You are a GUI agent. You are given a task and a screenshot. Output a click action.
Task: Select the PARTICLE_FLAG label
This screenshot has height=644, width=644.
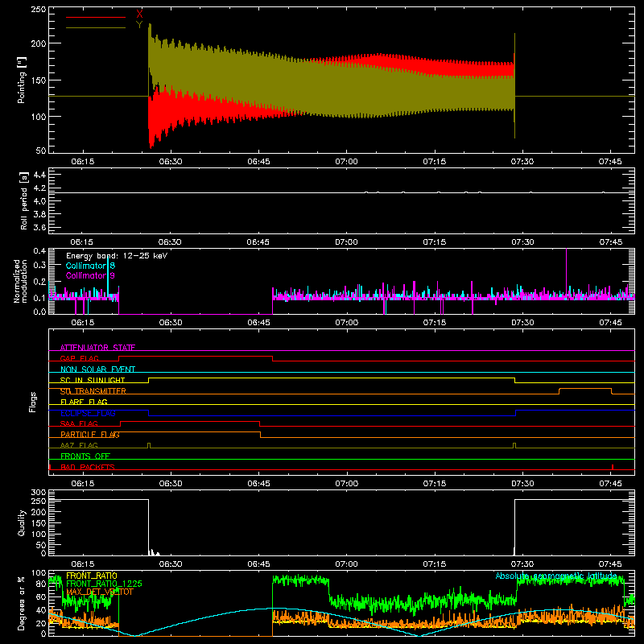(x=90, y=434)
